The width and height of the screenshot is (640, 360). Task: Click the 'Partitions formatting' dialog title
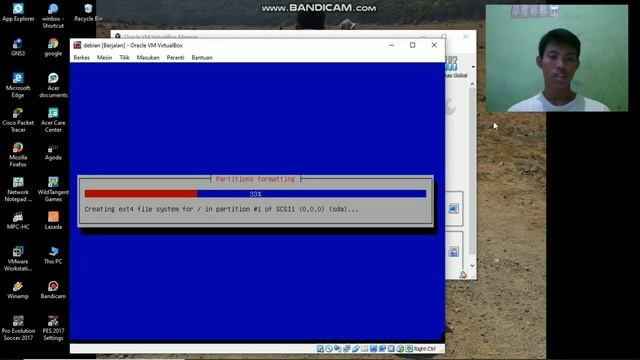coord(256,179)
